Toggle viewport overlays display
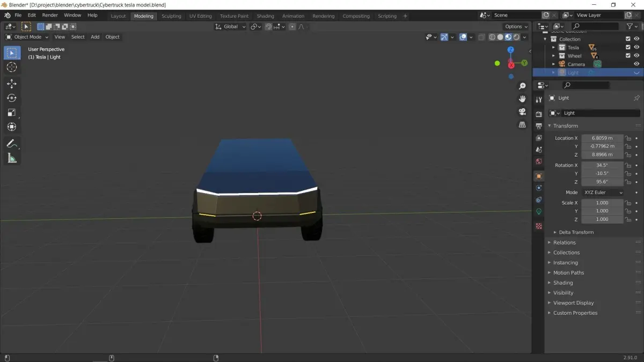 463,37
